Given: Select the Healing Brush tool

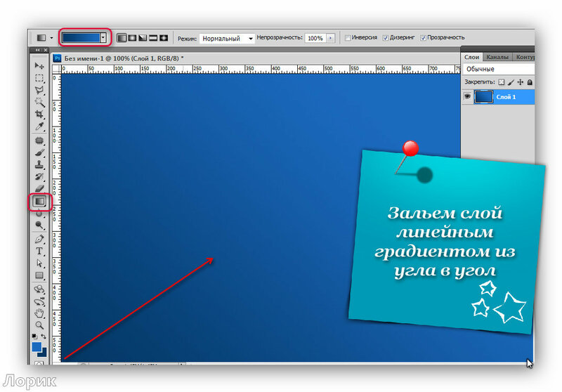Looking at the screenshot, I should (39, 141).
